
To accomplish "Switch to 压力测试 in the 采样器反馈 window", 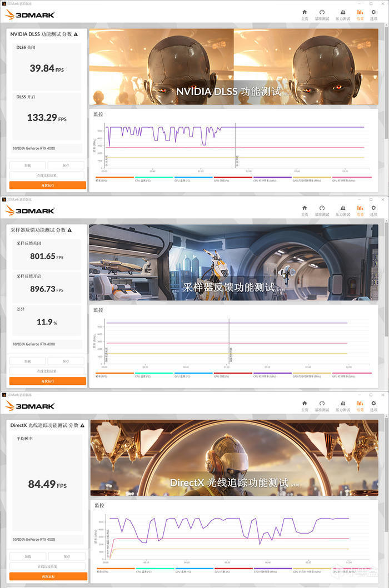I will tap(342, 211).
